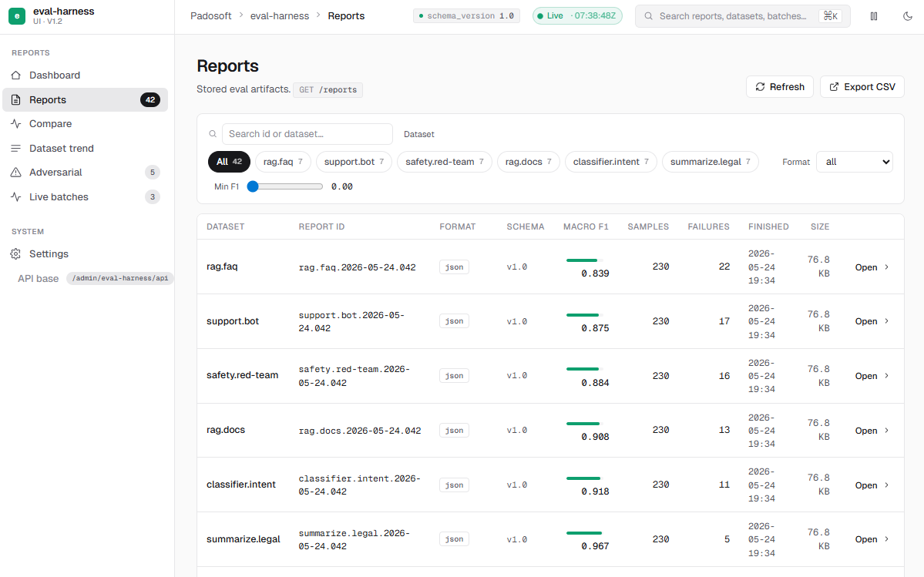Open Live batches in sidebar
The width and height of the screenshot is (924, 577).
click(86, 196)
